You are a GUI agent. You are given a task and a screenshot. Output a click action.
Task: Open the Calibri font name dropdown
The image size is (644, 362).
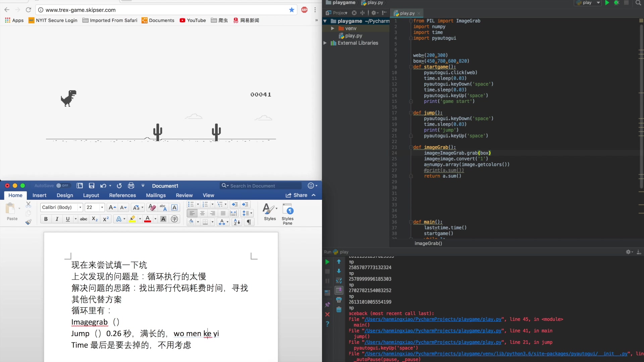tap(80, 207)
